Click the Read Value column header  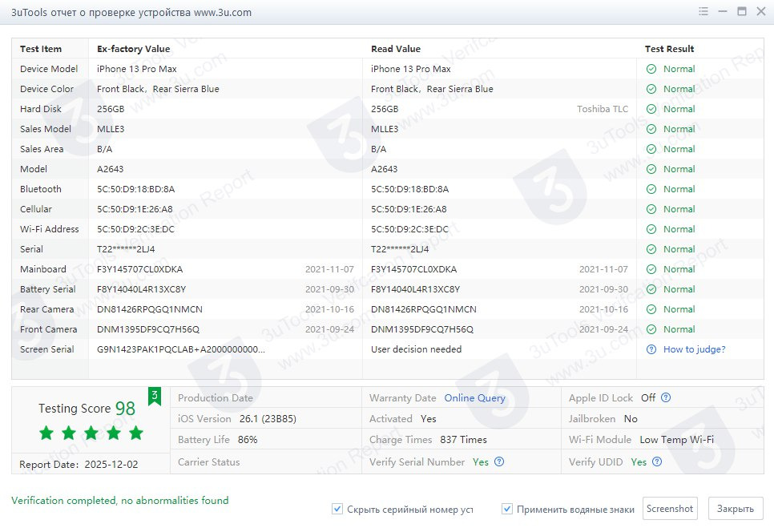(x=396, y=49)
